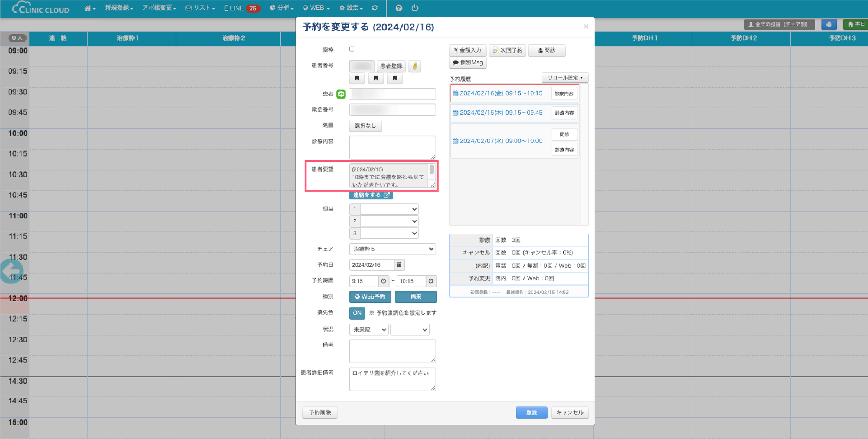868x439 pixels.
Task: Expand the 状況 dropdown showing 未来院
Action: [369, 330]
